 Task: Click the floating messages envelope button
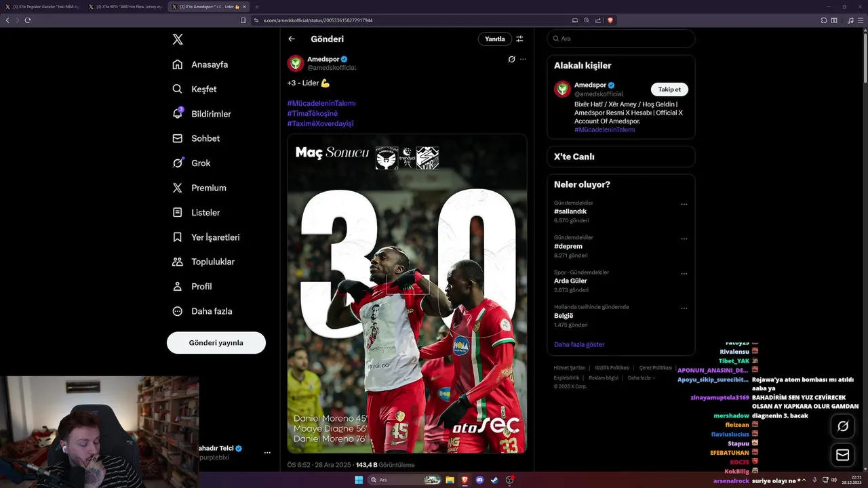[x=843, y=455]
